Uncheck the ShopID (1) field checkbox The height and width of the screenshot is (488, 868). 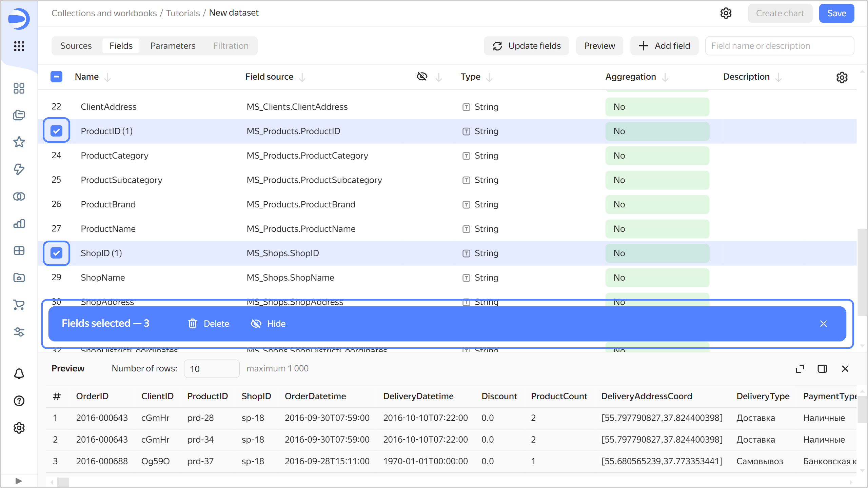pos(56,253)
